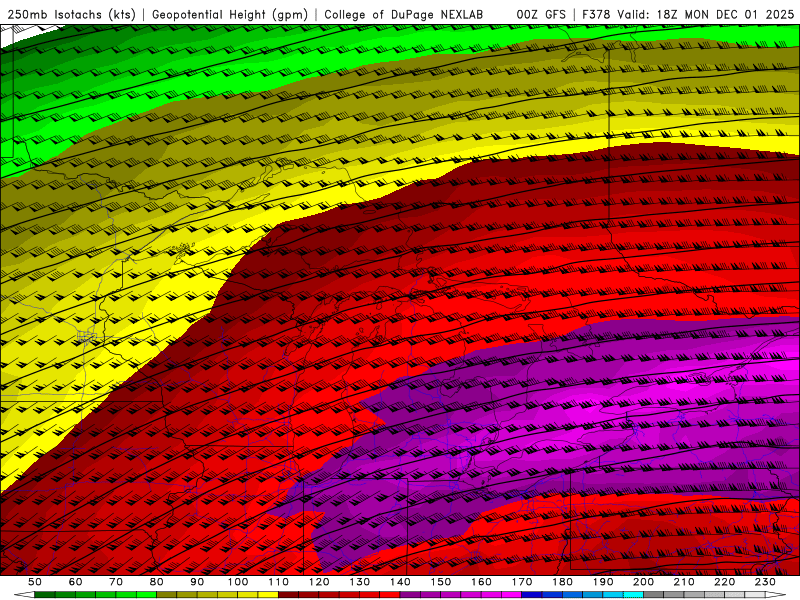Click the 100 label on color scale

click(238, 582)
